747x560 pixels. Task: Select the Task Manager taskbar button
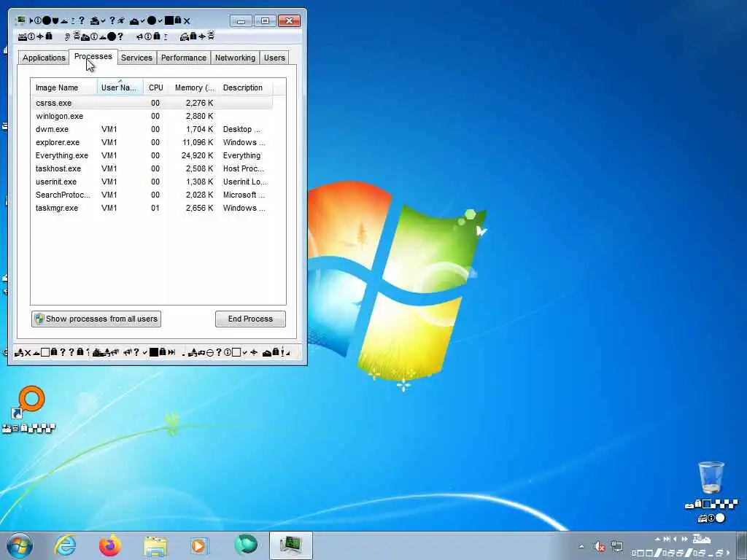pos(290,545)
